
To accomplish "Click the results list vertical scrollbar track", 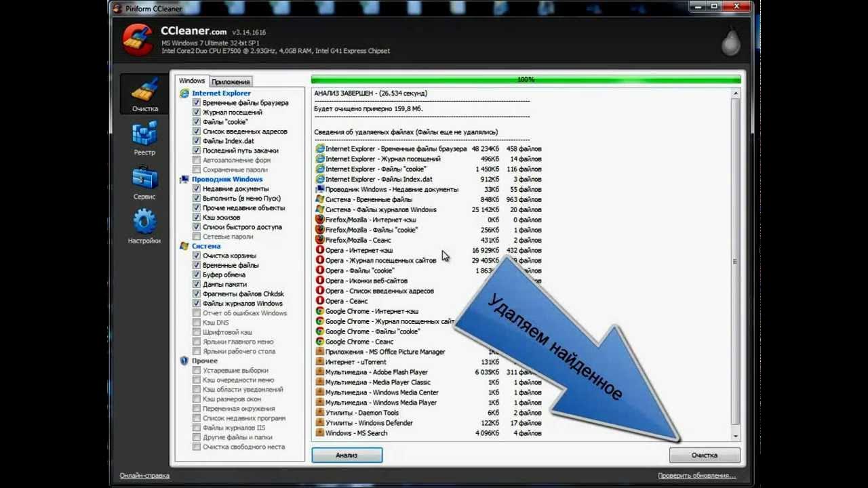I will coord(736,264).
